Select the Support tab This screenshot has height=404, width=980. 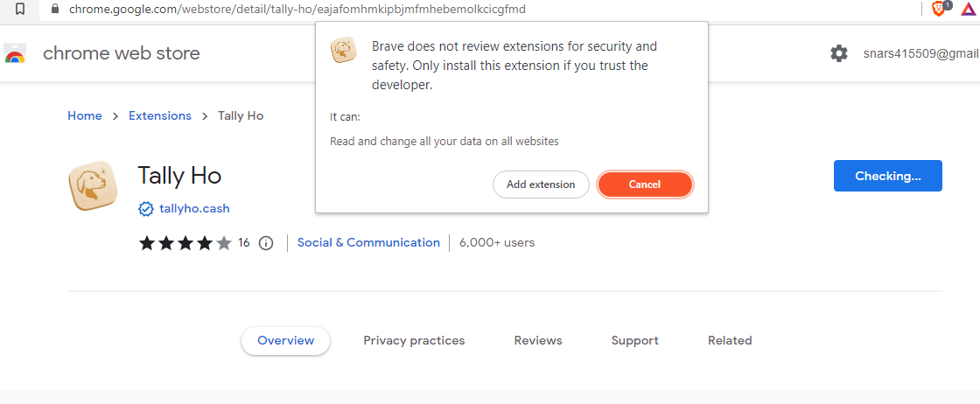tap(634, 341)
